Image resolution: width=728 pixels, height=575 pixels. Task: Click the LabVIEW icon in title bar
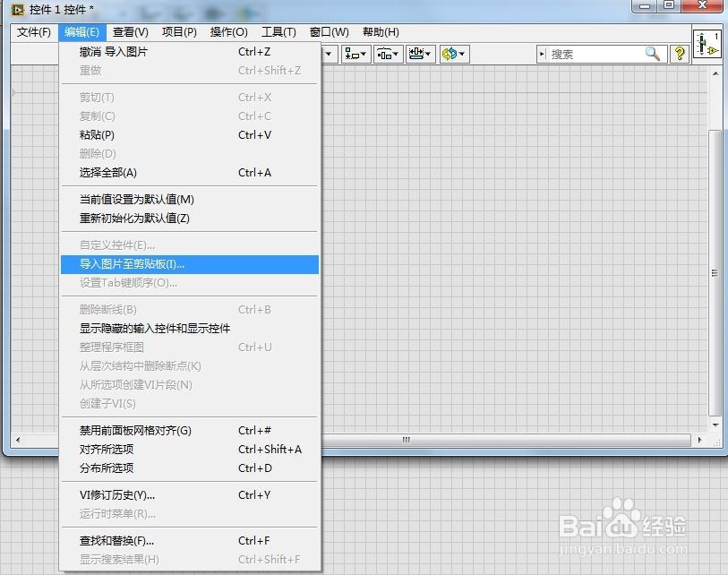click(x=18, y=9)
